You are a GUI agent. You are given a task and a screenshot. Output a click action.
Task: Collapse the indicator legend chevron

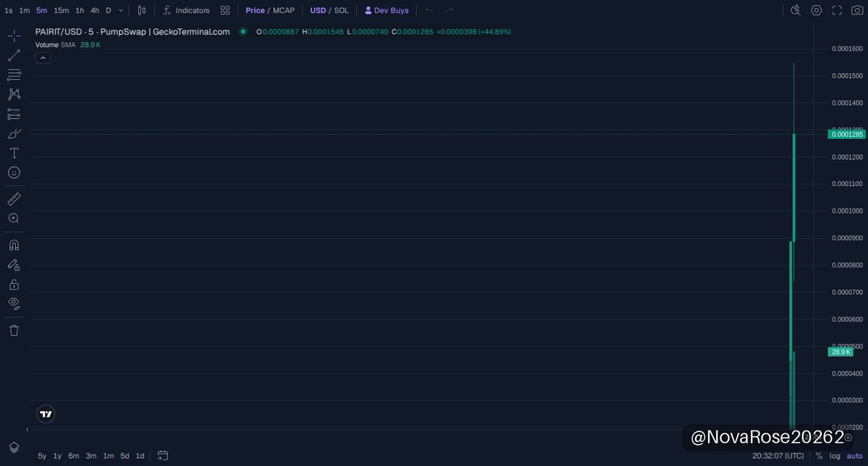click(43, 58)
